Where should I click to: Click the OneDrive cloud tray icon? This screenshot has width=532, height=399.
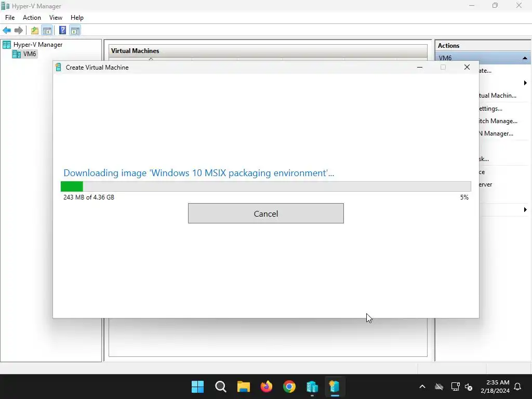439,387
